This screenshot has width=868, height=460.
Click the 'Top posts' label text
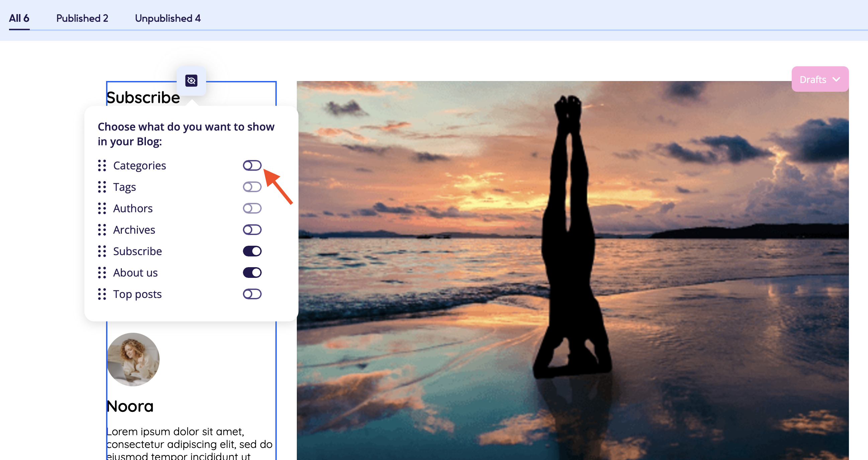click(138, 294)
